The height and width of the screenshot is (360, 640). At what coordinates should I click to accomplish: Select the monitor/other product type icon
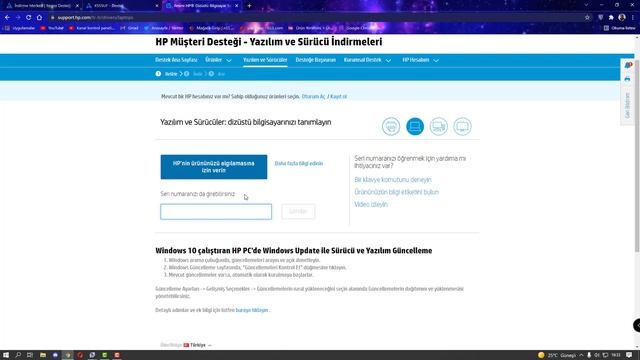coord(462,126)
